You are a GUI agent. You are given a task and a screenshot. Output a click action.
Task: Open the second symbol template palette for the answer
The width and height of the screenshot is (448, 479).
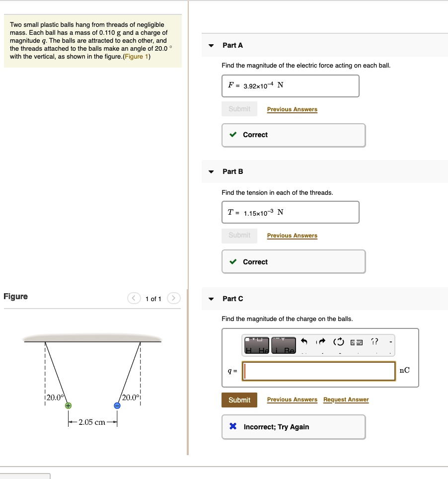(283, 344)
